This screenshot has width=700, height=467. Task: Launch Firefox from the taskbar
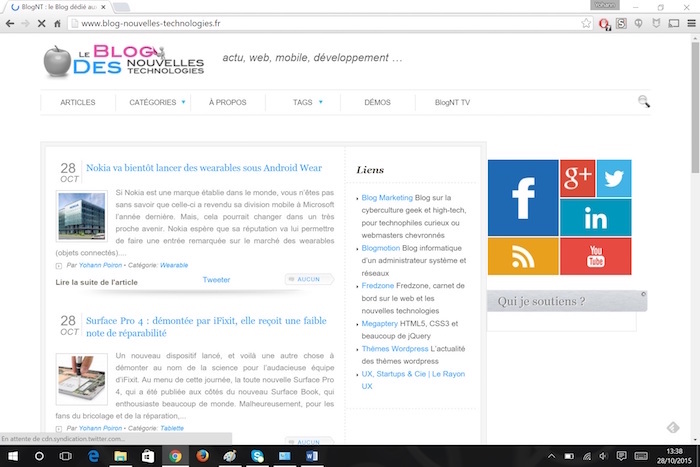[x=202, y=456]
